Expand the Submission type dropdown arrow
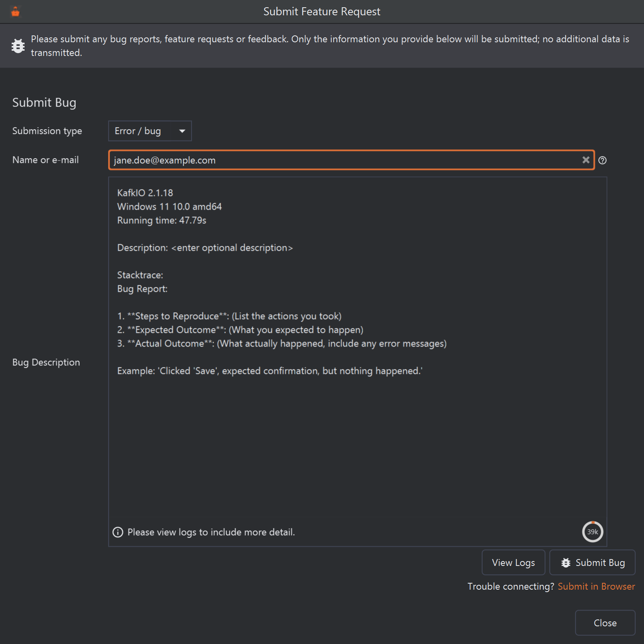Viewport: 644px width, 644px height. [182, 131]
